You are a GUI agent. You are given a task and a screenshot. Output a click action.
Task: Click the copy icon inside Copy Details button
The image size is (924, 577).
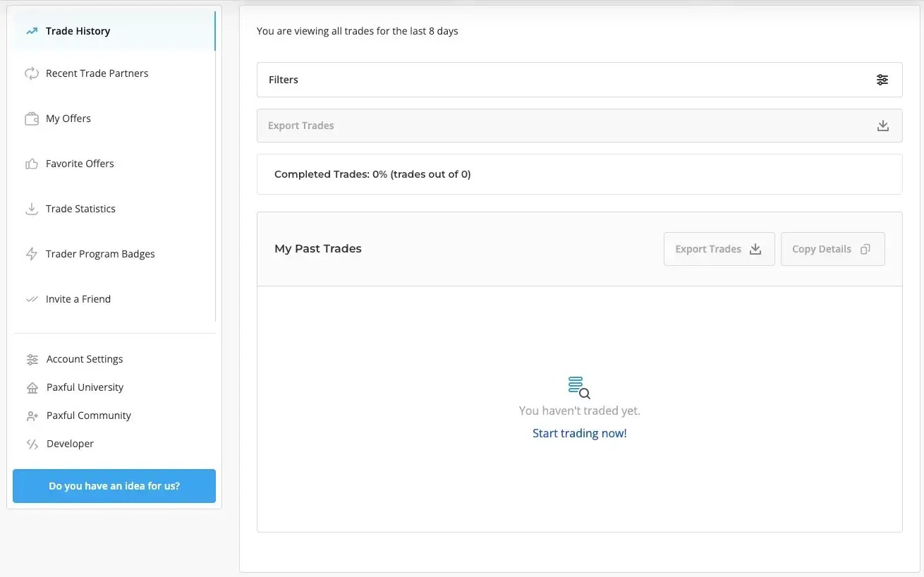click(x=865, y=249)
